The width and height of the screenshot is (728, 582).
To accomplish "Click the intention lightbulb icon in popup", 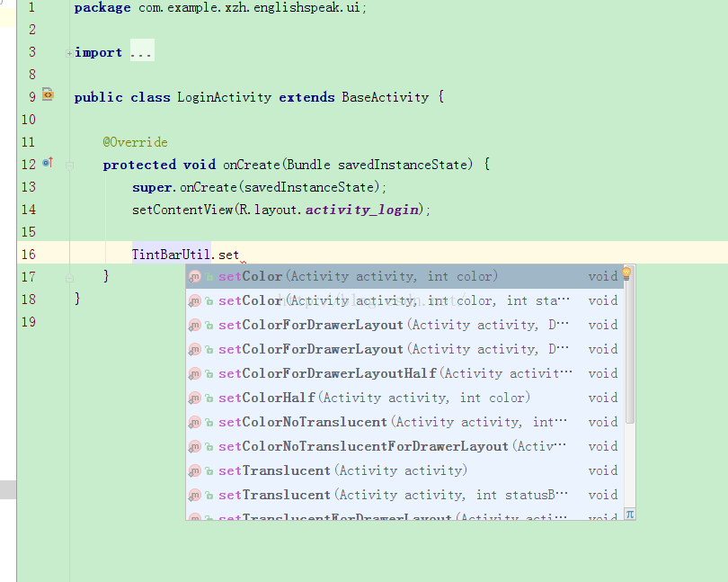I will (x=626, y=273).
